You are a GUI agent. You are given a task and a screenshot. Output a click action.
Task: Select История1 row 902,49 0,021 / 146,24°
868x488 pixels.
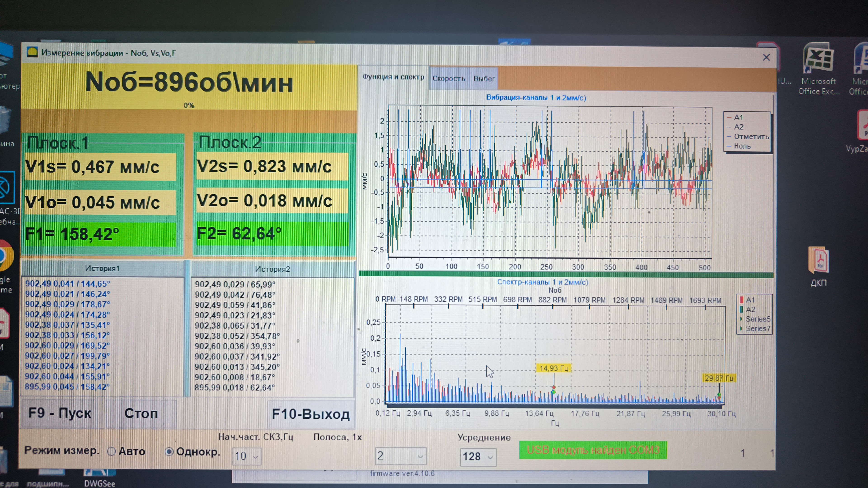67,294
